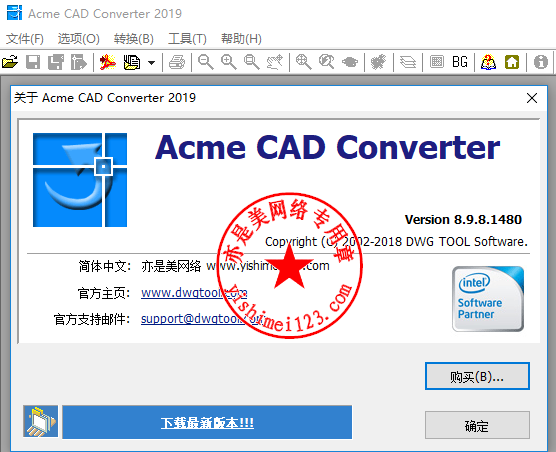This screenshot has height=452, width=556.
Task: Click the 下载最新版本!!! link
Action: point(207,423)
